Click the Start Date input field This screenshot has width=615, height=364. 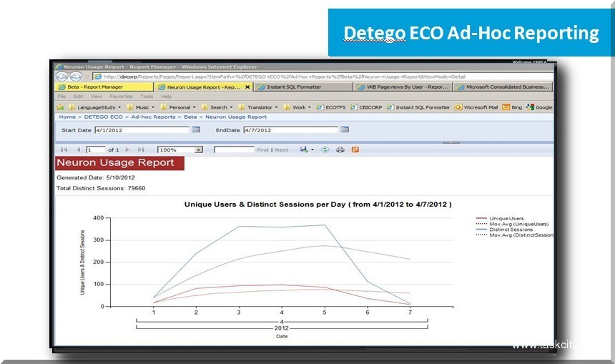click(x=142, y=130)
